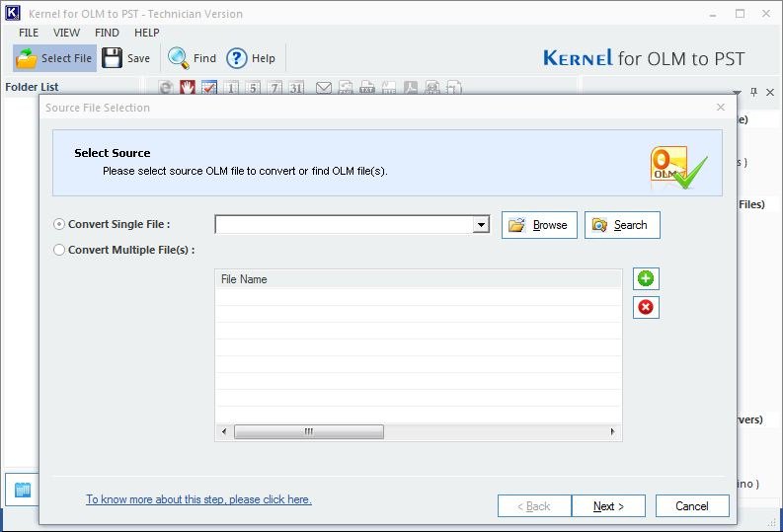783x532 pixels.
Task: Open Help from the question mark icon
Action: tap(237, 58)
